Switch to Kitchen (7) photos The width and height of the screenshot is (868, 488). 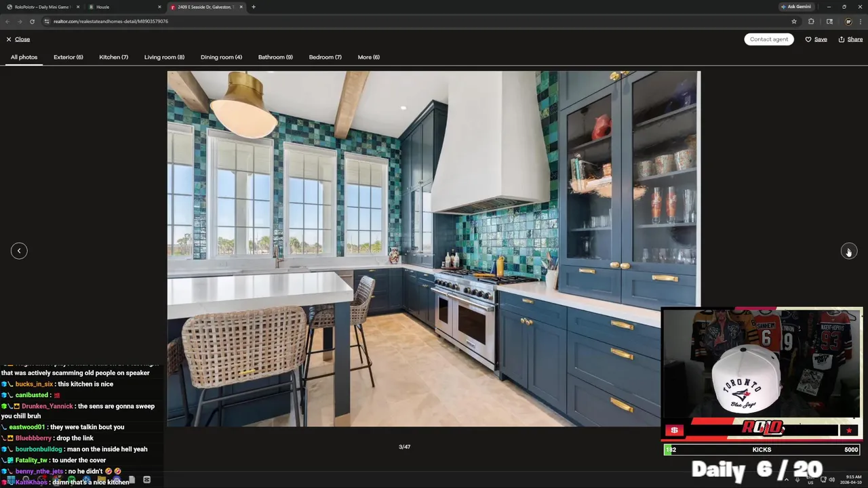pyautogui.click(x=114, y=57)
